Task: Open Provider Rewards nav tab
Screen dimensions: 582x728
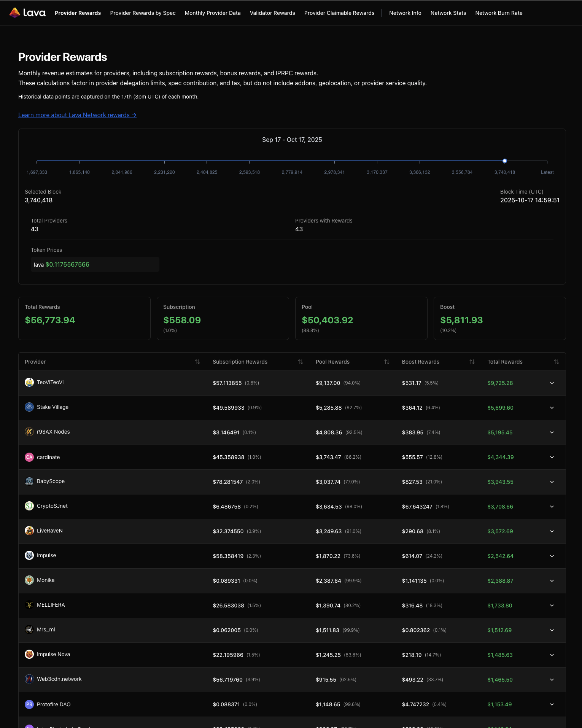Action: (x=78, y=13)
